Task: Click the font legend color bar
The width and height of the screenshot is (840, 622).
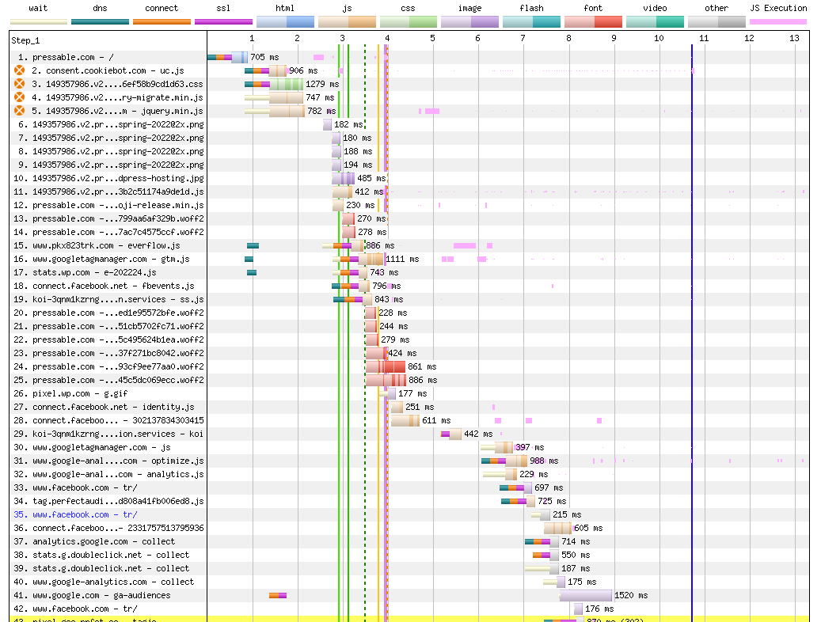Action: [593, 22]
